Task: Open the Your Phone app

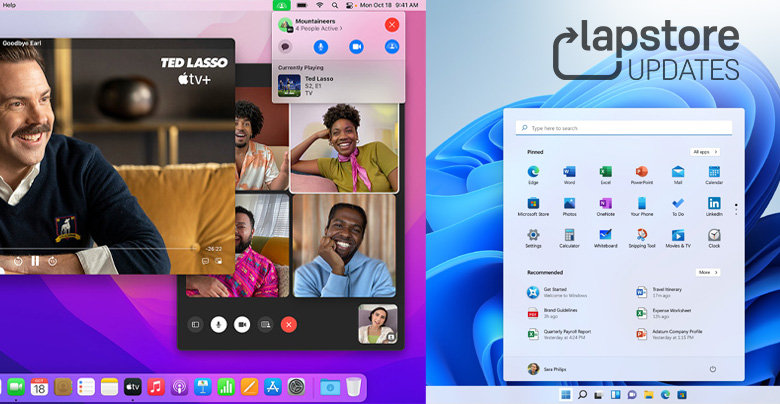Action: tap(642, 206)
